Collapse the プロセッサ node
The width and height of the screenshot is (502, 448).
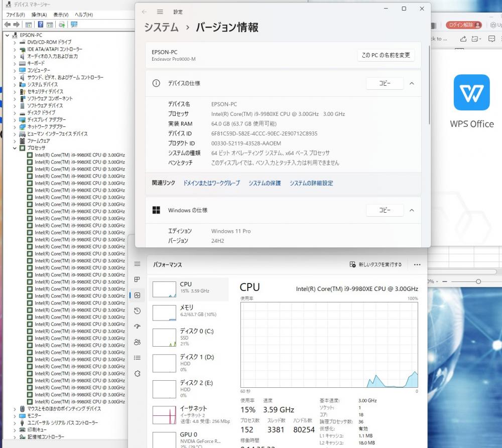[x=15, y=148]
